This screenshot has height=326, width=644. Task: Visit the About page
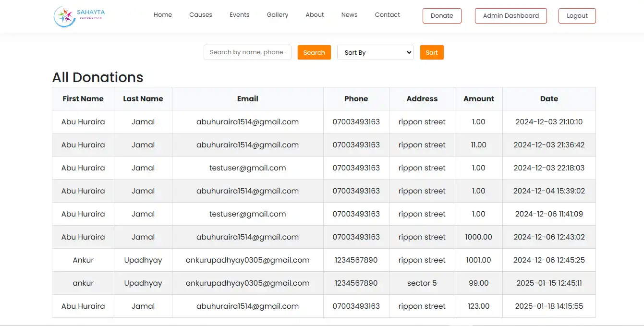coord(315,15)
